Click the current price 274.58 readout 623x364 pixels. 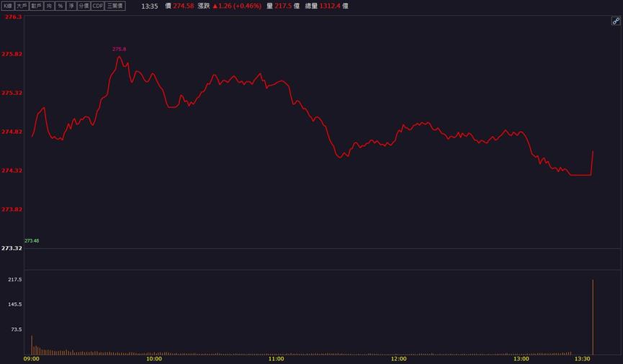click(184, 6)
